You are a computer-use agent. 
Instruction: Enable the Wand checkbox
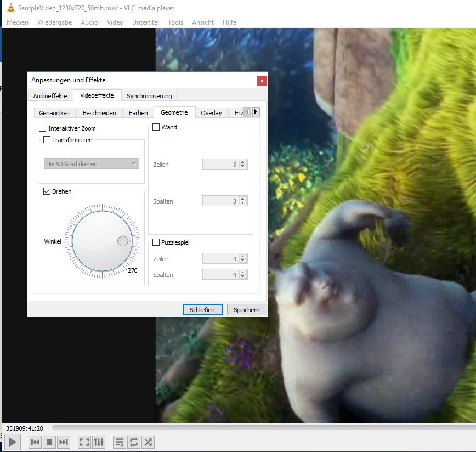coord(156,127)
